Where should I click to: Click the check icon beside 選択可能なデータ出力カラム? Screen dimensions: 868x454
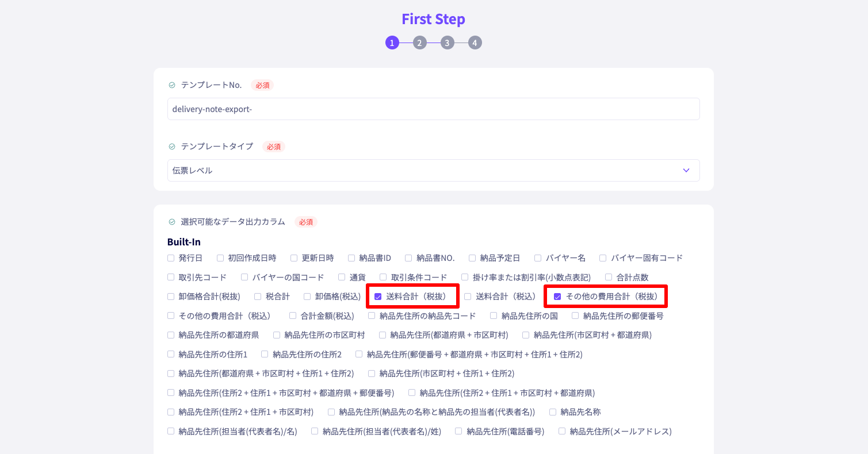[171, 222]
